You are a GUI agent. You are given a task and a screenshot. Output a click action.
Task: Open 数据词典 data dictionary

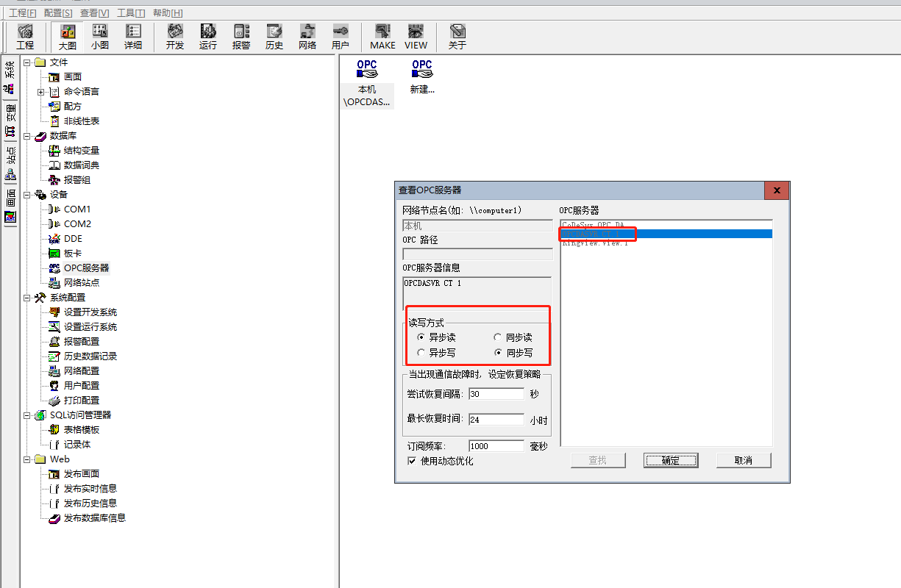pyautogui.click(x=81, y=165)
